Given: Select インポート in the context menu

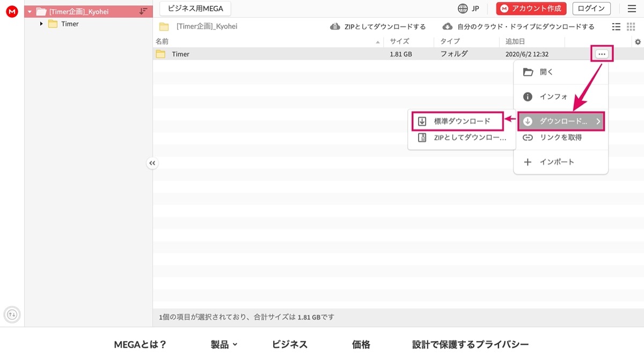Looking at the screenshot, I should coord(561,162).
